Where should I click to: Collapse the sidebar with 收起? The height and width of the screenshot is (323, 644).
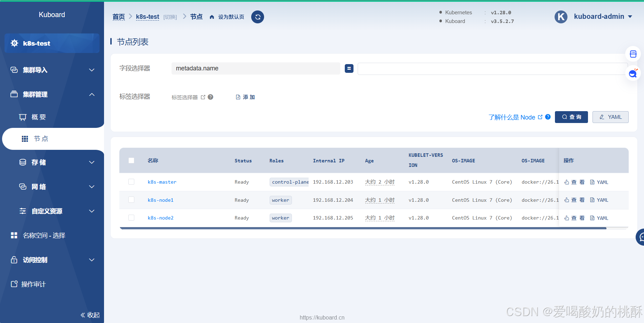click(90, 315)
